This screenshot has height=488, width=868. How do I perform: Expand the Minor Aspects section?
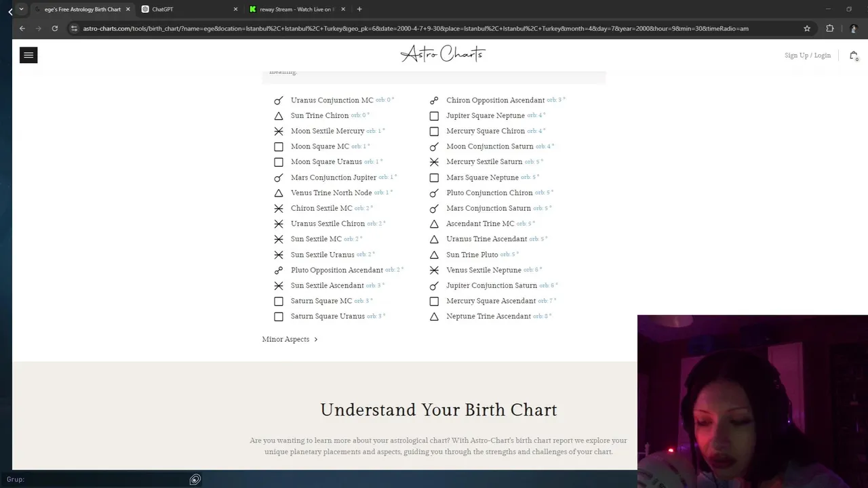click(x=290, y=339)
